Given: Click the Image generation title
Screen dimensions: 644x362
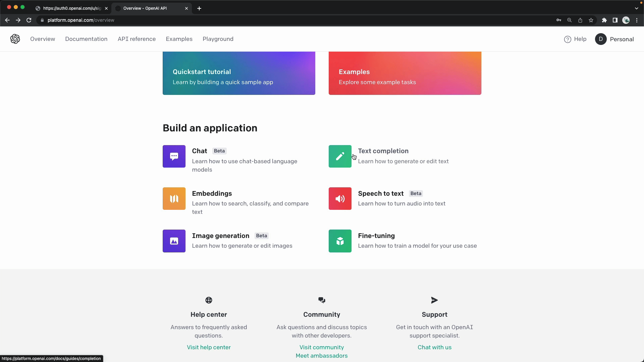Looking at the screenshot, I should click(x=221, y=236).
